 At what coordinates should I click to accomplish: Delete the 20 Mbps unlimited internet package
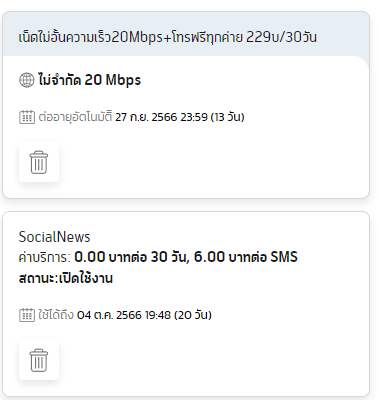click(x=39, y=162)
